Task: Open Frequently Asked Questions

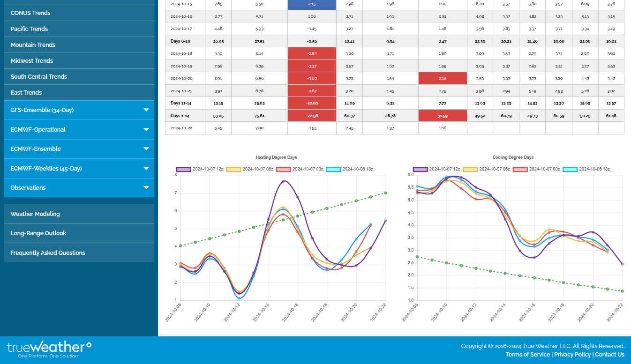Action: tap(48, 253)
